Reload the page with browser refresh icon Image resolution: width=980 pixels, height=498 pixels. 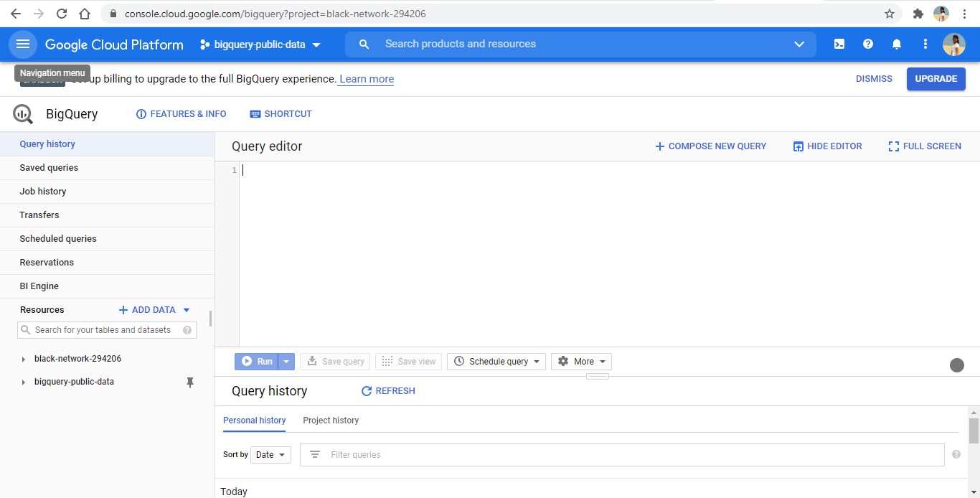click(62, 14)
